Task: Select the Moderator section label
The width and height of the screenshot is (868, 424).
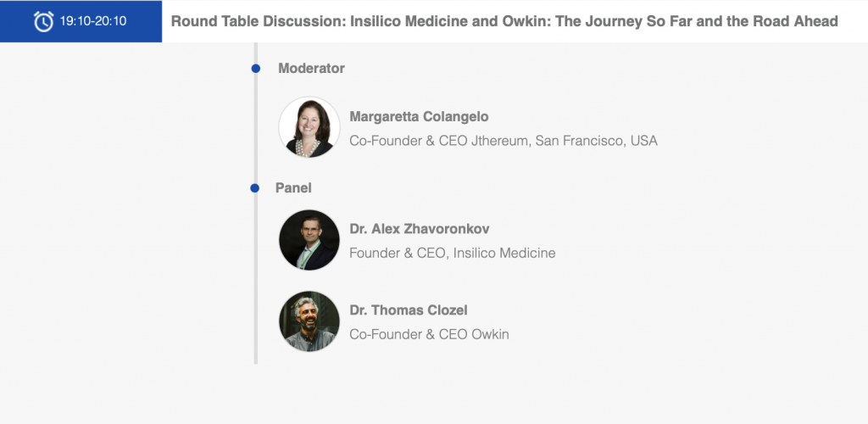Action: (x=311, y=69)
